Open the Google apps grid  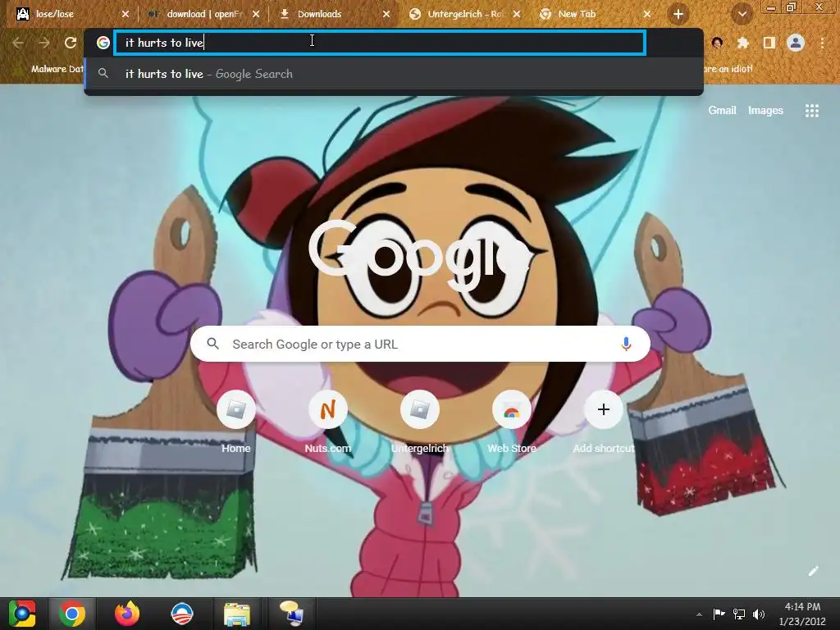[x=811, y=111]
